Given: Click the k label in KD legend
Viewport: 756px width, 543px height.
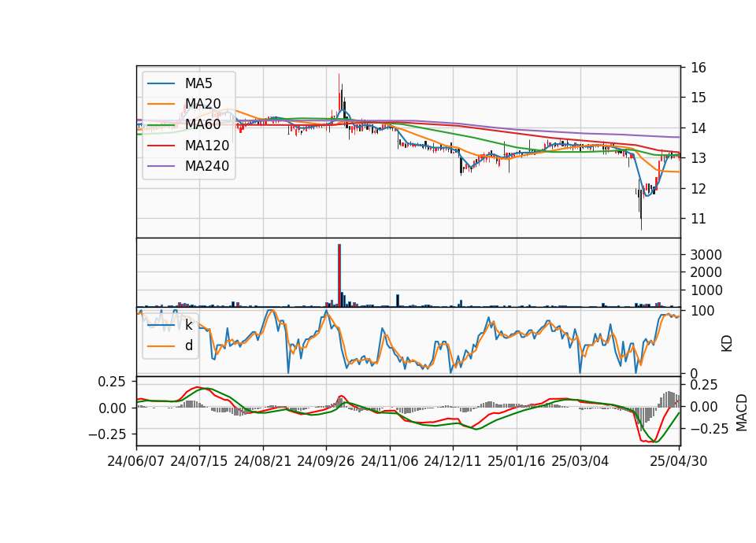Looking at the screenshot, I should point(189,325).
